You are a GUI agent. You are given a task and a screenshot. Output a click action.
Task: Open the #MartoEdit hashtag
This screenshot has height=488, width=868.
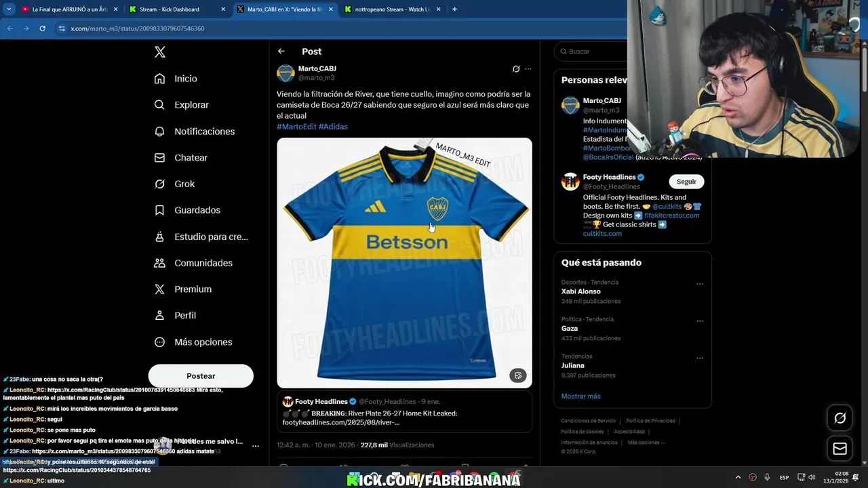pos(296,127)
